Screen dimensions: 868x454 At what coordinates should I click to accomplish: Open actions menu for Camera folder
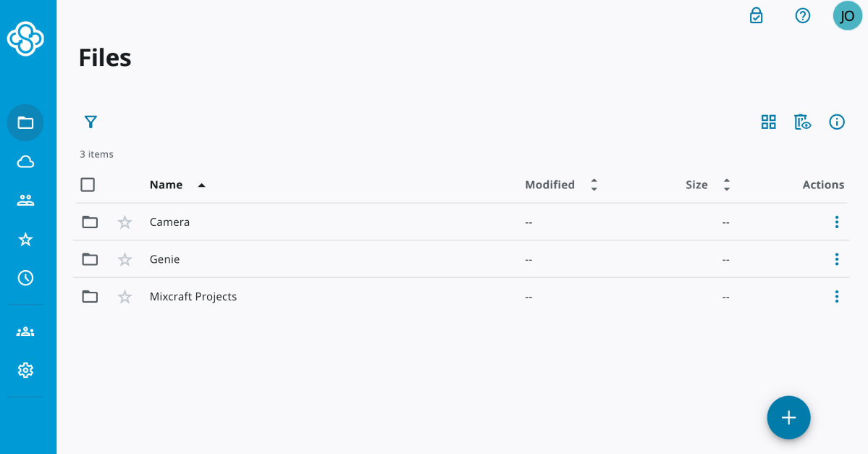[836, 222]
